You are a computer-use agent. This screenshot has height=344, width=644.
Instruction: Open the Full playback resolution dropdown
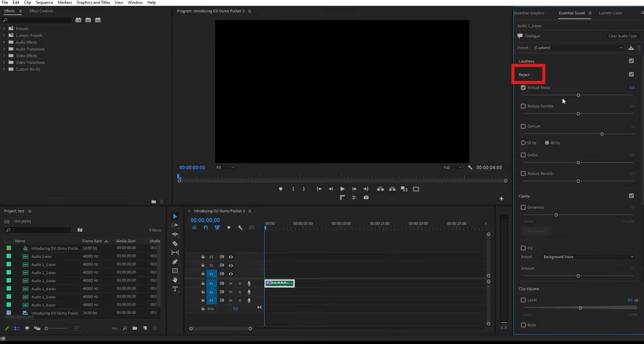click(452, 167)
